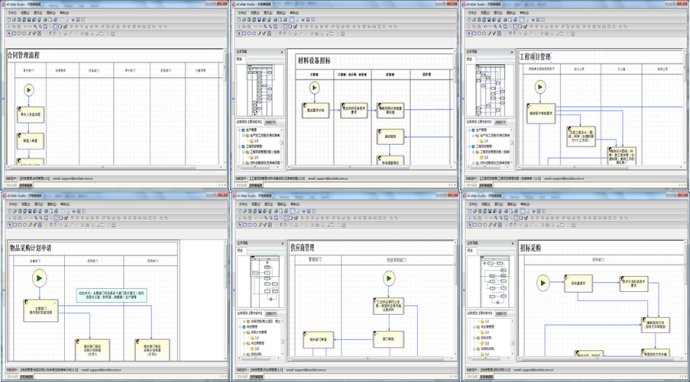The height and width of the screenshot is (382, 690).
Task: Open the first menu in 招标采购 window
Action: pos(473,204)
